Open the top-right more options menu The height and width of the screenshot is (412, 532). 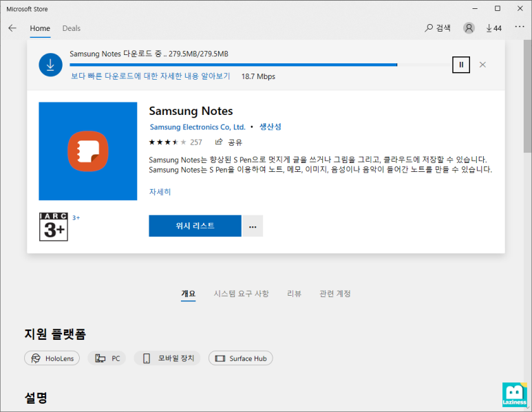pos(520,27)
